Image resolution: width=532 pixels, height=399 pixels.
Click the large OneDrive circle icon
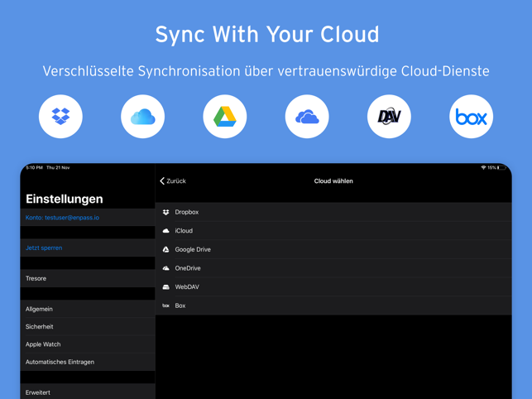click(307, 117)
